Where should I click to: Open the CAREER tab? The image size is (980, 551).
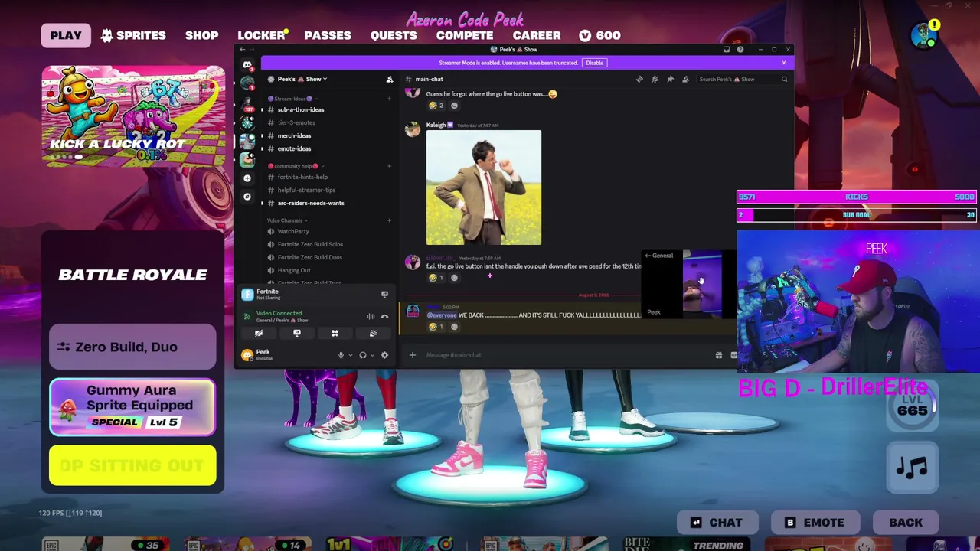pos(537,35)
